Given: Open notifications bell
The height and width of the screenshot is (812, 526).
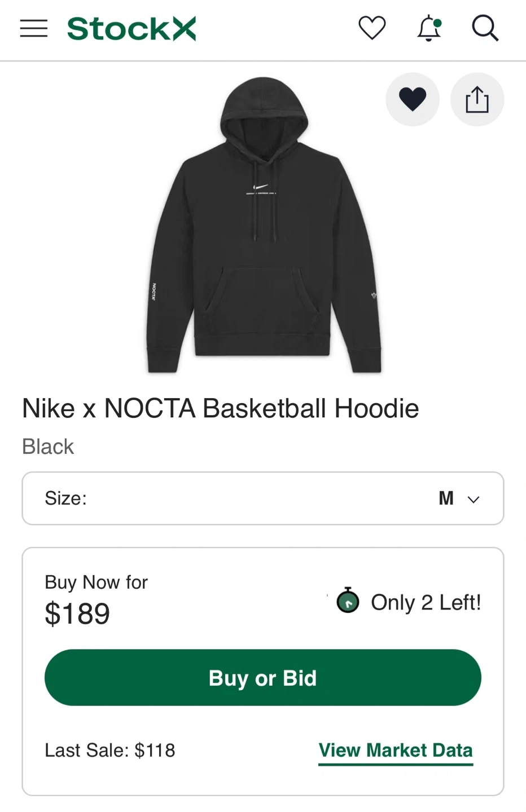Looking at the screenshot, I should 429,28.
